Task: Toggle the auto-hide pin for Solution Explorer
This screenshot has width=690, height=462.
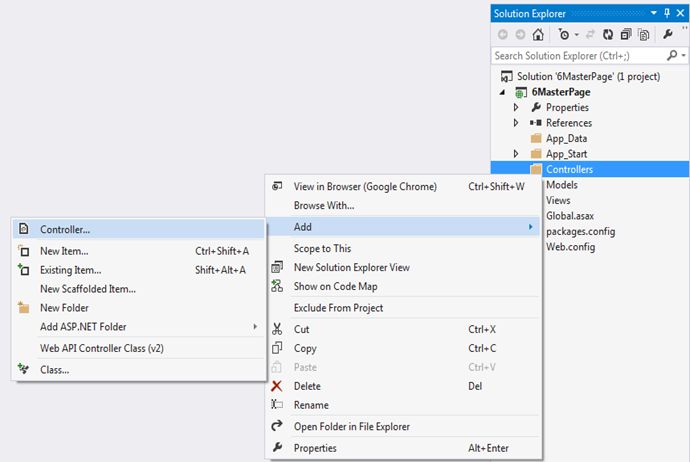Action: (x=667, y=13)
